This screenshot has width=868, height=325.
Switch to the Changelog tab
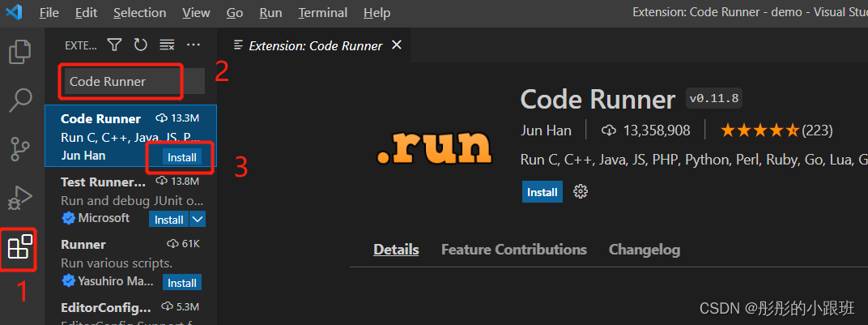pyautogui.click(x=645, y=250)
